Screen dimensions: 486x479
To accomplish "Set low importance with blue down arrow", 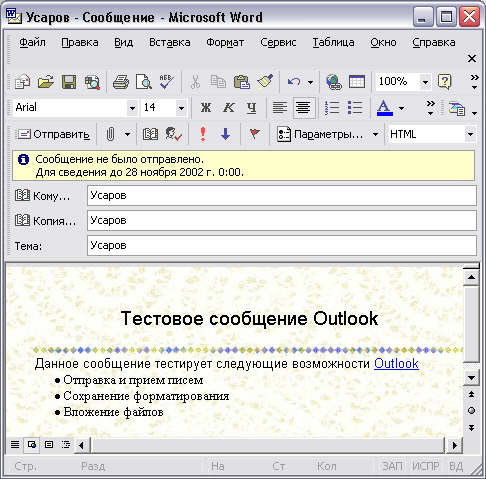I will pos(226,134).
